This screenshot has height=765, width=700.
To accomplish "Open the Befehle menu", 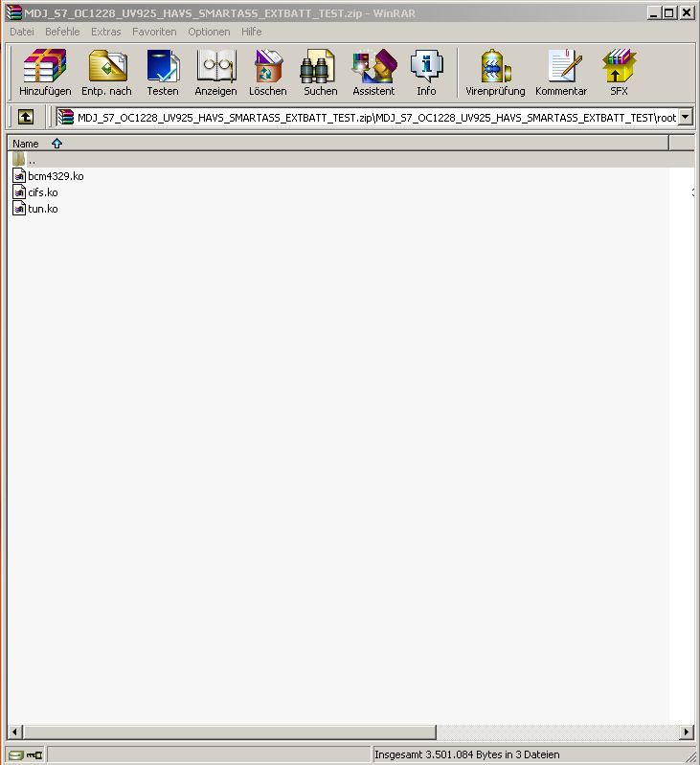I will [x=62, y=32].
